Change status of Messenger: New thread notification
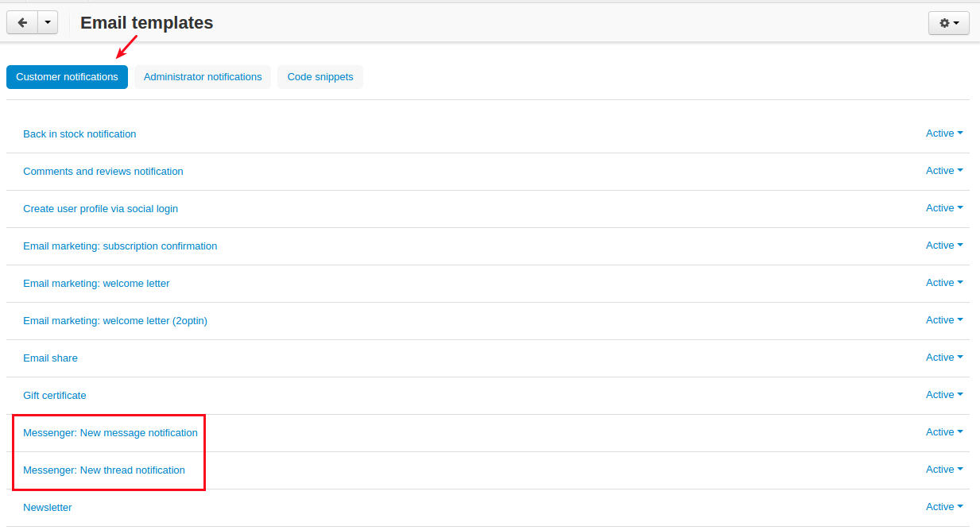The image size is (980, 530). [944, 470]
